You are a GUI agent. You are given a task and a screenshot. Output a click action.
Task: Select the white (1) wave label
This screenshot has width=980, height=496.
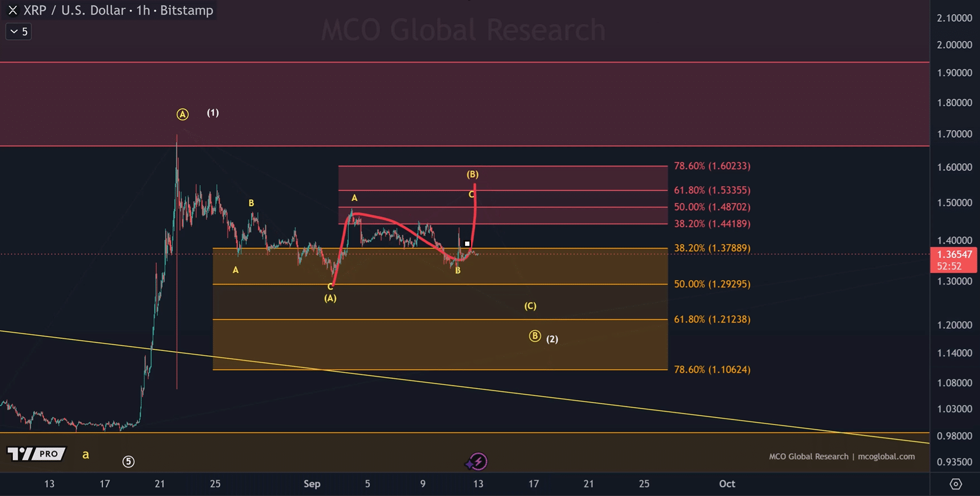(x=213, y=112)
